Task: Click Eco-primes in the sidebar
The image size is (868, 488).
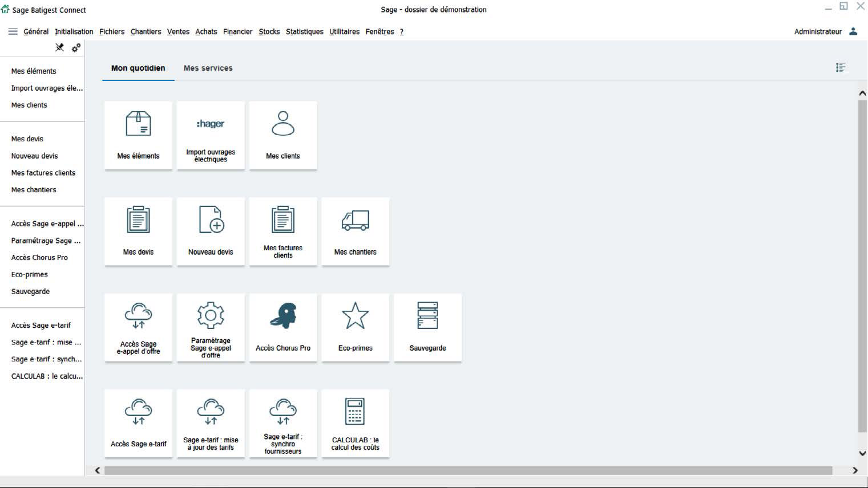Action: click(x=30, y=274)
